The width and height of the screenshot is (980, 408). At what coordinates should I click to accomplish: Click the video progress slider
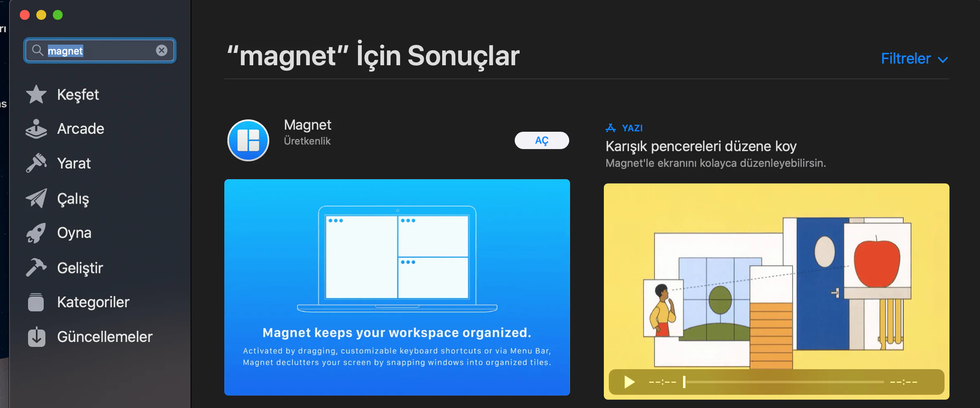tap(783, 382)
